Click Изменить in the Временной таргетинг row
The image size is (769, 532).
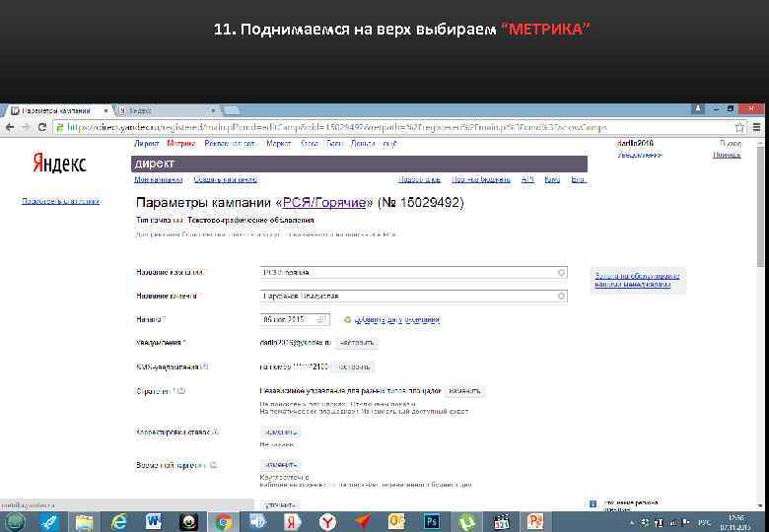(x=280, y=464)
